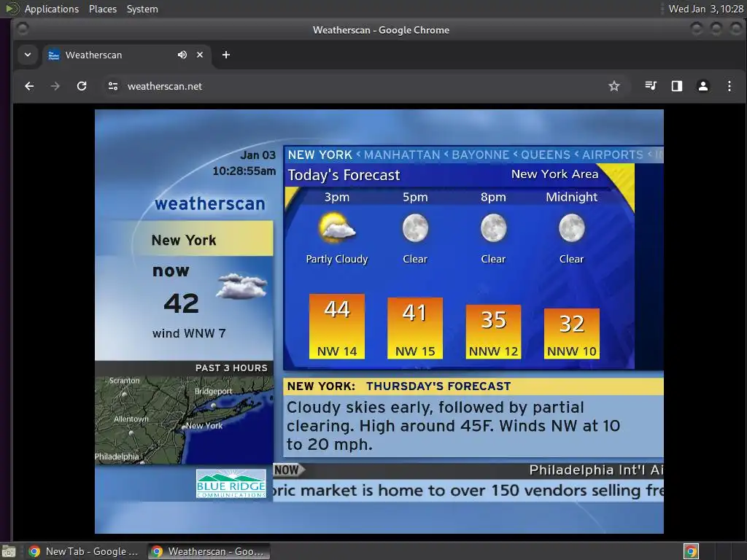Image resolution: width=747 pixels, height=560 pixels.
Task: Click the Midnight Clear moon icon
Action: point(571,228)
